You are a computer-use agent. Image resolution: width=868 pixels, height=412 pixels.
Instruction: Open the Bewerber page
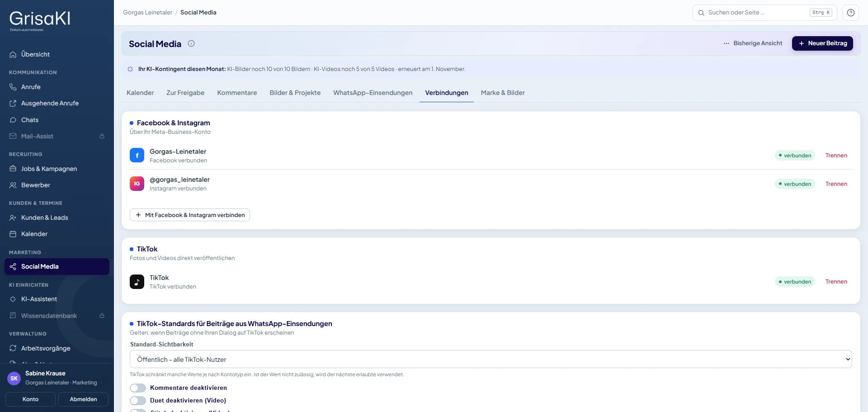pyautogui.click(x=57, y=185)
